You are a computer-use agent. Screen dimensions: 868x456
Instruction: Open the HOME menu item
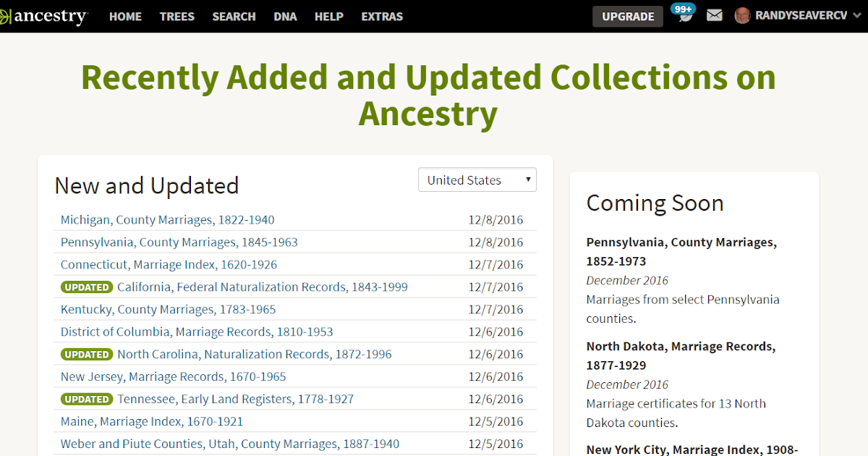[126, 16]
